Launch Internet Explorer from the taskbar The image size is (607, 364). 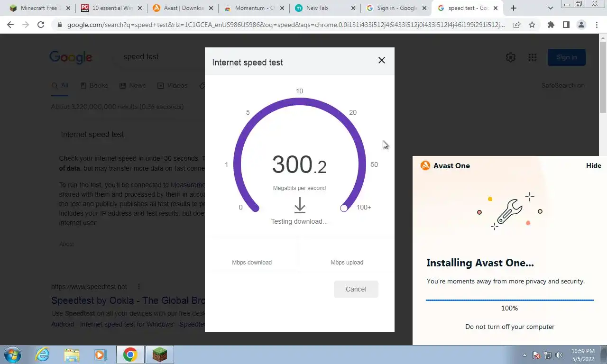click(43, 355)
